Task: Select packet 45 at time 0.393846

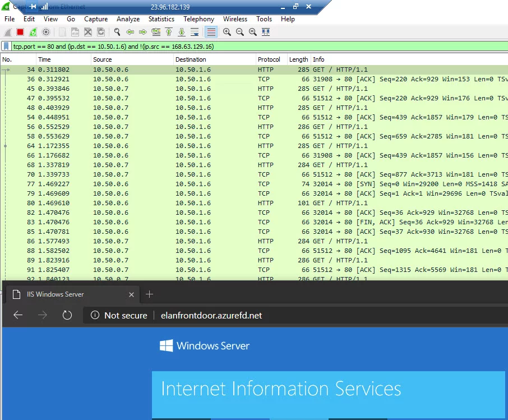Action: click(x=254, y=89)
